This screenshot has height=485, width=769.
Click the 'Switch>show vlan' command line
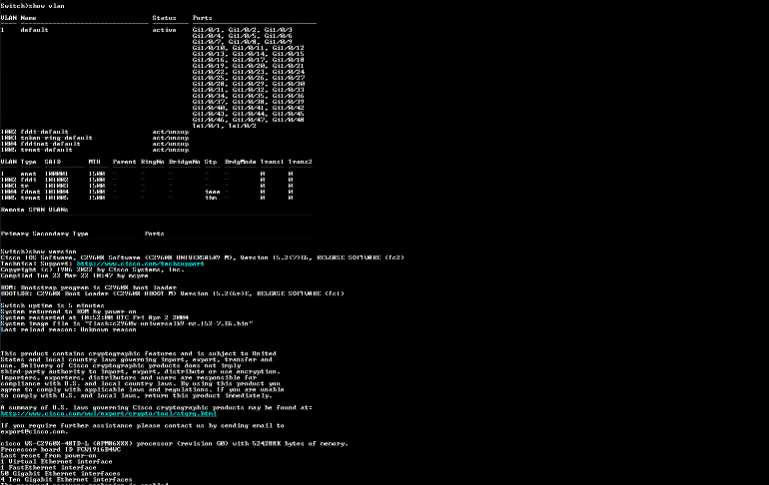click(x=32, y=6)
